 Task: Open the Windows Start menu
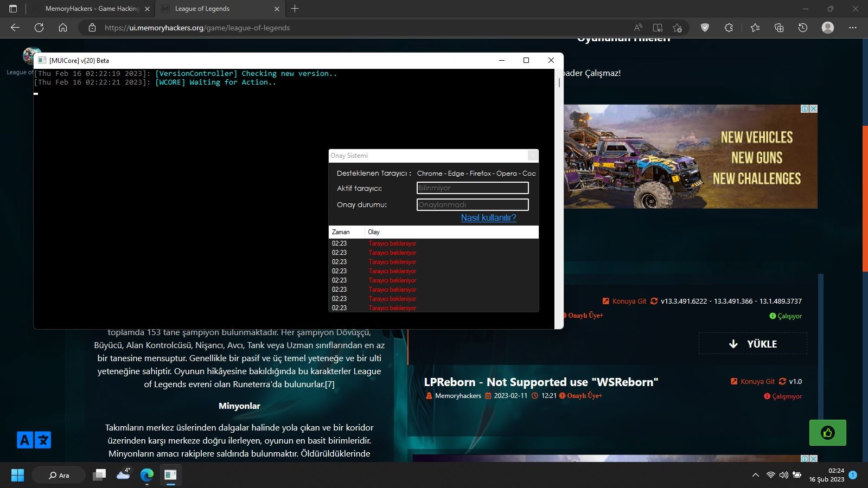tap(17, 475)
